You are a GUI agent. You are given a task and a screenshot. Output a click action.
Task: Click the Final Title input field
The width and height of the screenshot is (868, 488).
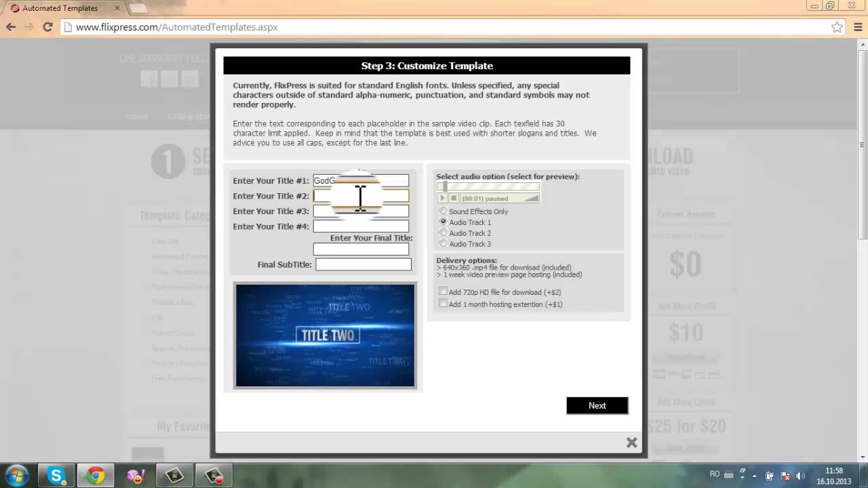coord(361,249)
